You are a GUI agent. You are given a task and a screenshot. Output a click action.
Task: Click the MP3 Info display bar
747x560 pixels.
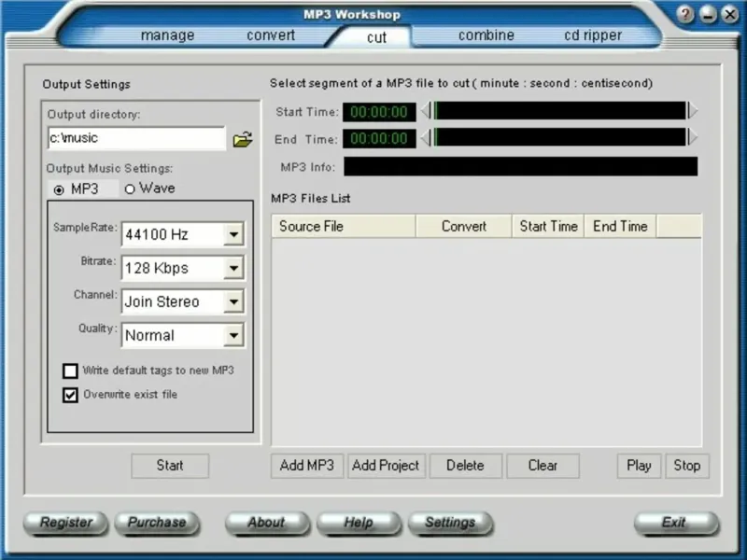tap(521, 167)
